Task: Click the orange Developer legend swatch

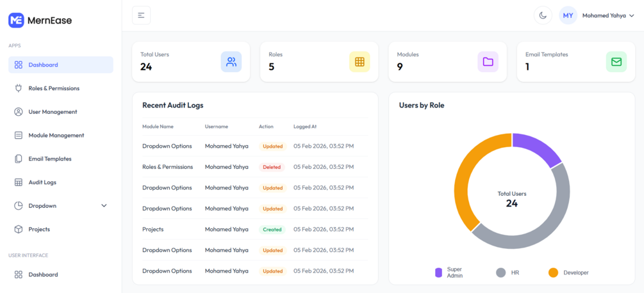Action: pos(553,273)
